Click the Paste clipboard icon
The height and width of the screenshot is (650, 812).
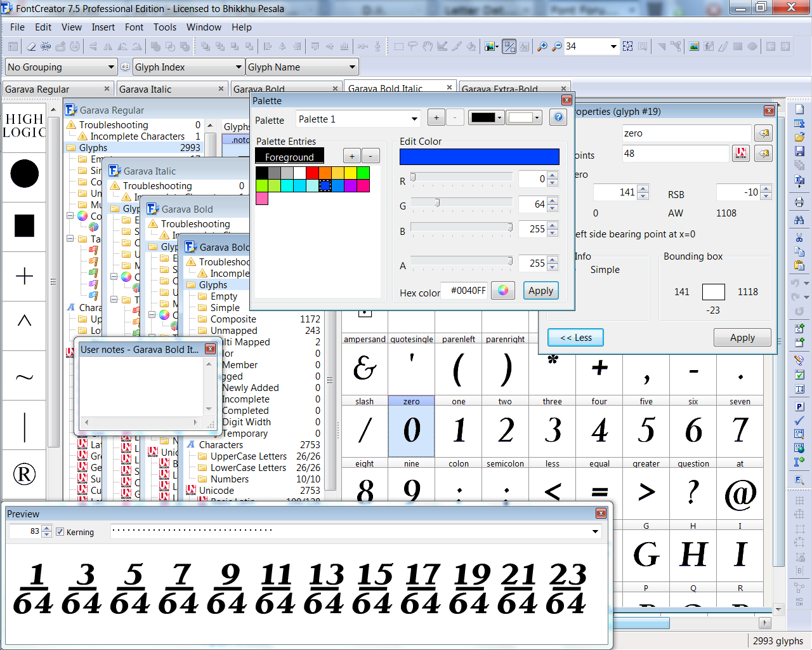pyautogui.click(x=799, y=265)
